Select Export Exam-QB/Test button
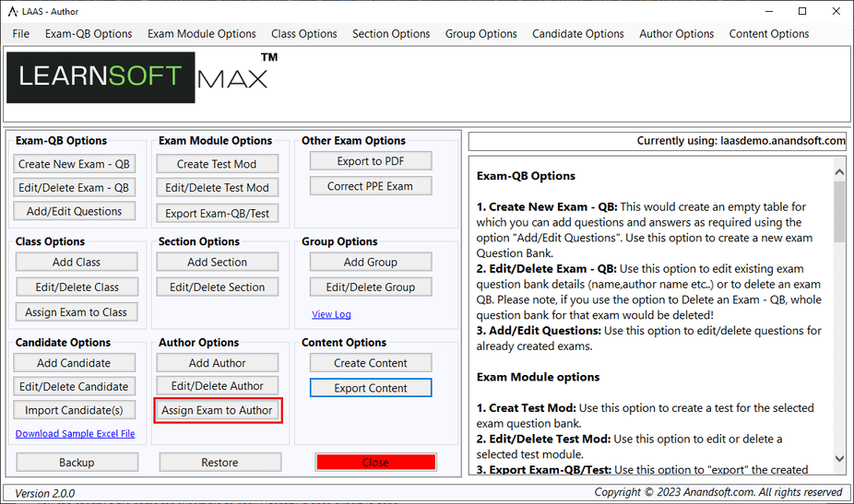 217,214
